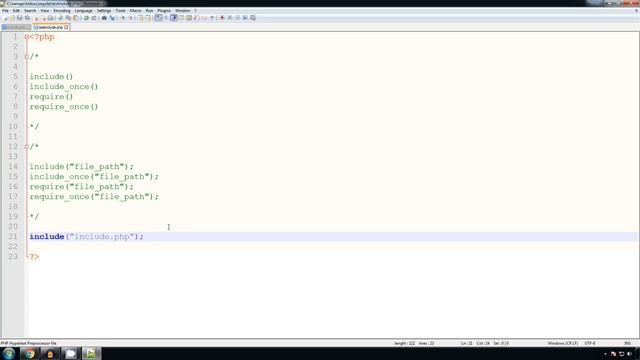Click 'include_once()' text on line 6
Screen dimensions: 640x360
click(x=64, y=87)
